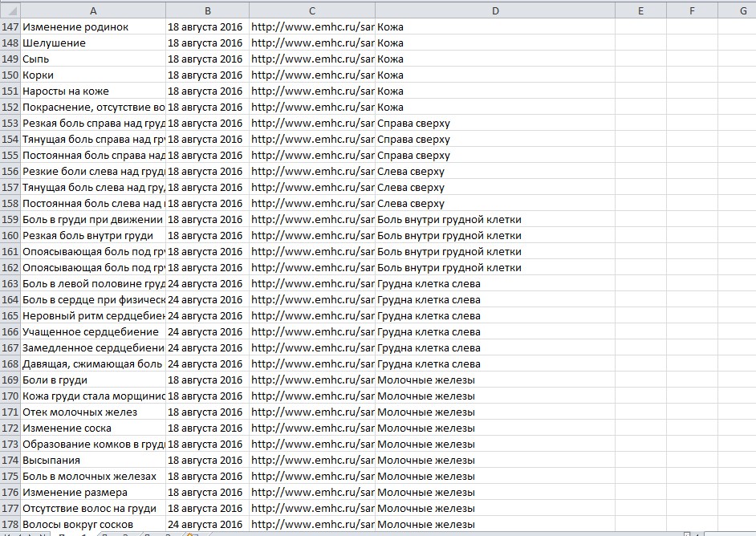
Task: Click the Select All corner button
Action: [x=10, y=10]
